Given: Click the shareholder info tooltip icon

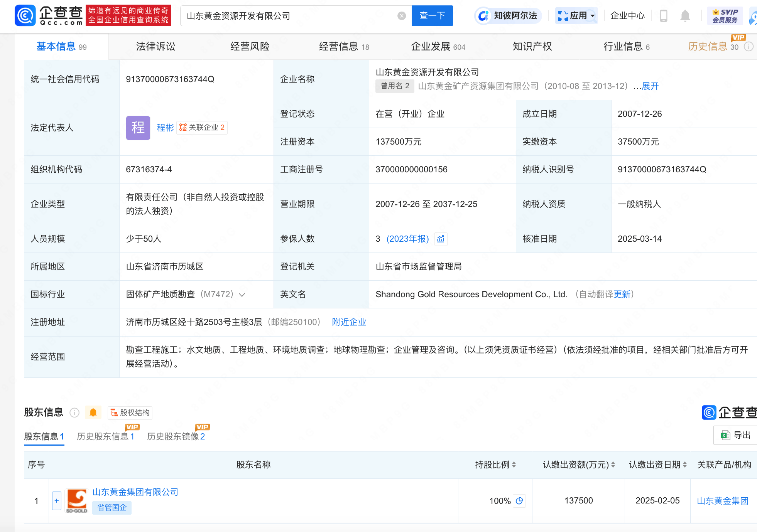Looking at the screenshot, I should (74, 413).
